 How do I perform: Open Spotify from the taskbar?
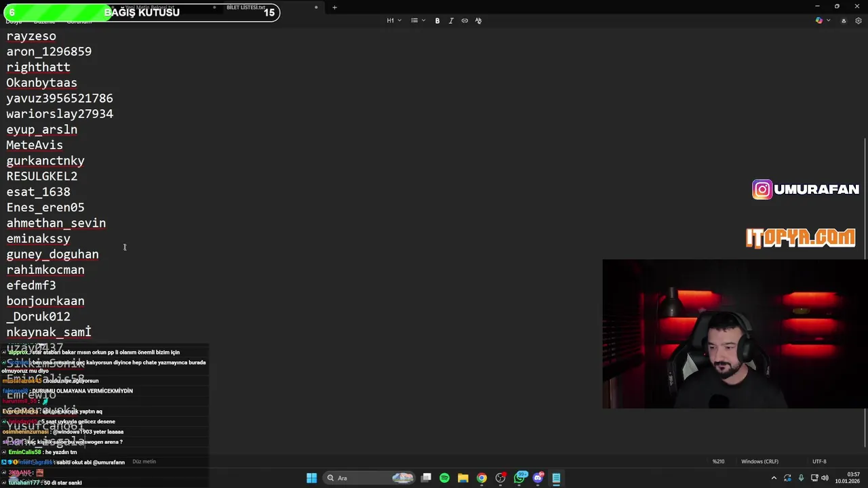(444, 478)
